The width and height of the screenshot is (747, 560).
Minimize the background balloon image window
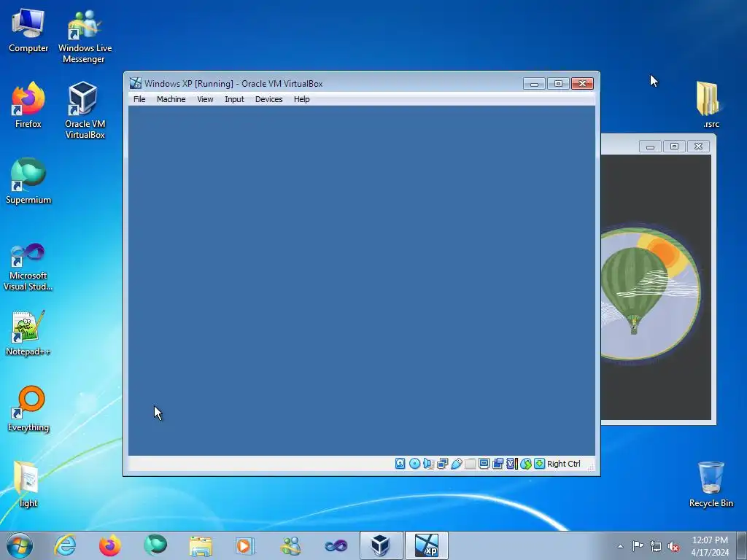(650, 146)
